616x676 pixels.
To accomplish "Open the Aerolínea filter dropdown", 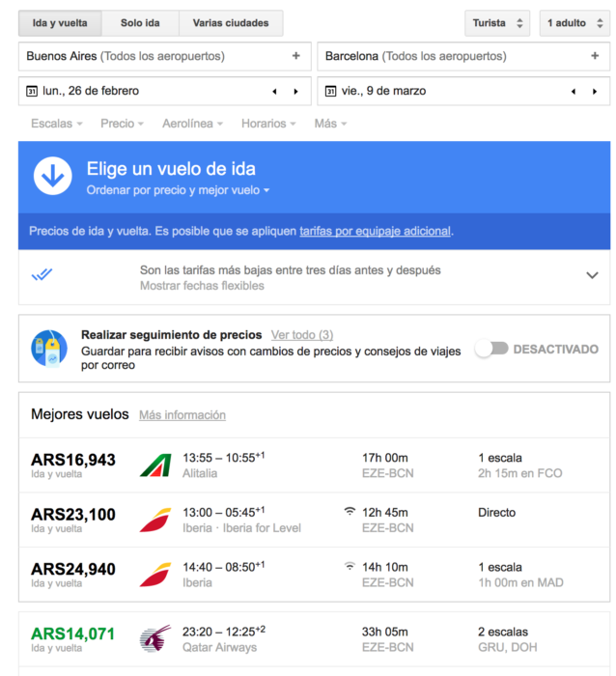I will tap(193, 124).
